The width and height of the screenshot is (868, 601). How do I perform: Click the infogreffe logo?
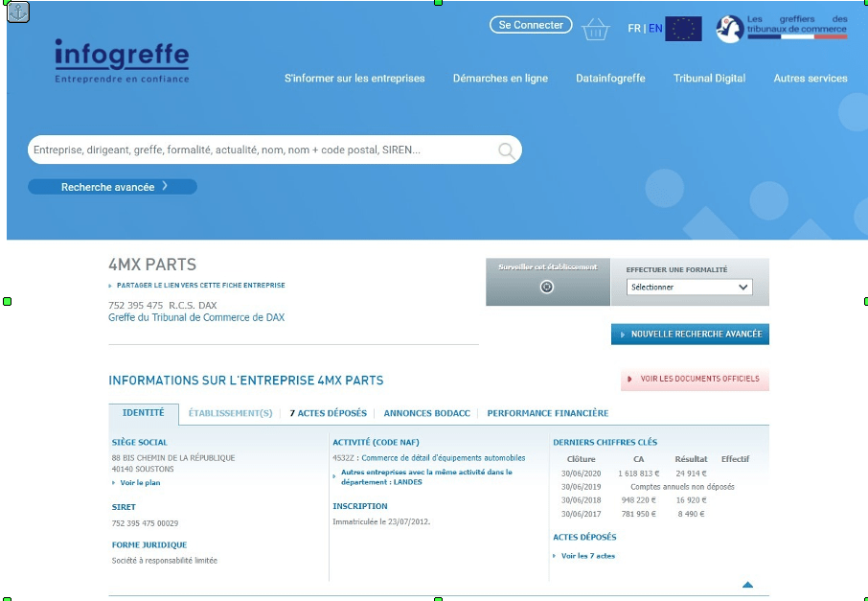122,61
